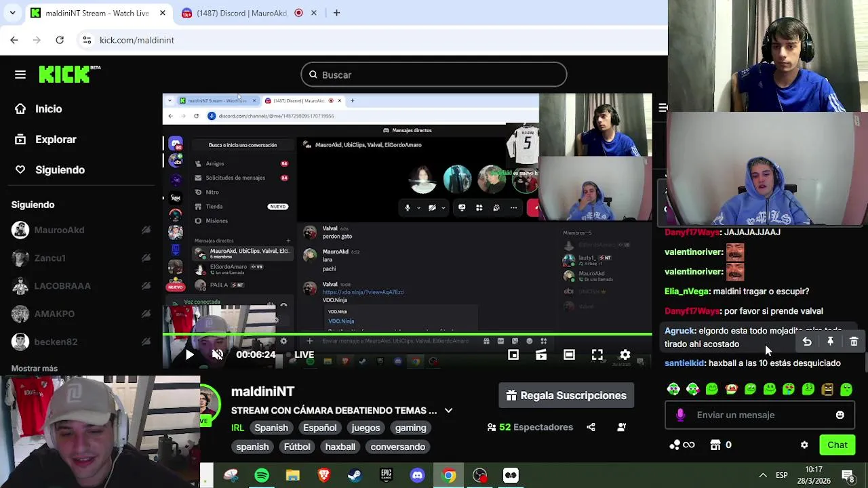Expand the stream title chevron
Screen dimensions: 868x488
coord(448,410)
